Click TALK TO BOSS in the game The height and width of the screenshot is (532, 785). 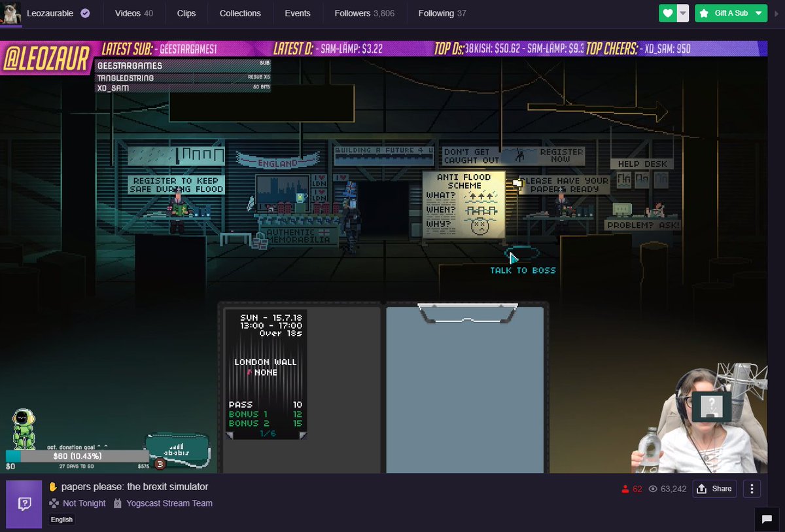(x=523, y=270)
